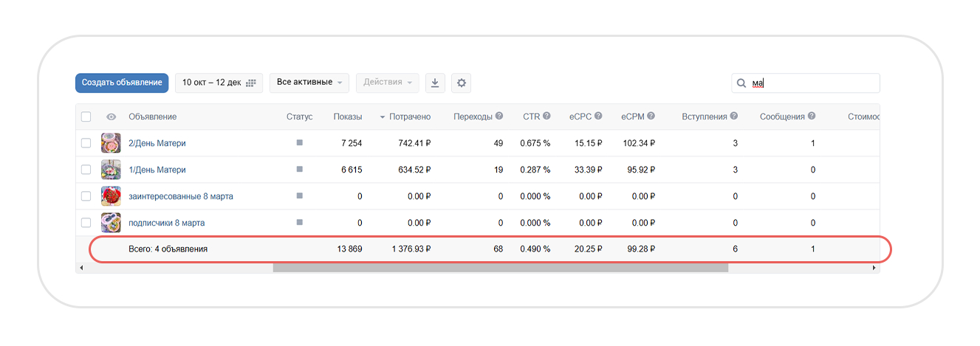Click the Создать объявление button
The height and width of the screenshot is (346, 980).
122,83
